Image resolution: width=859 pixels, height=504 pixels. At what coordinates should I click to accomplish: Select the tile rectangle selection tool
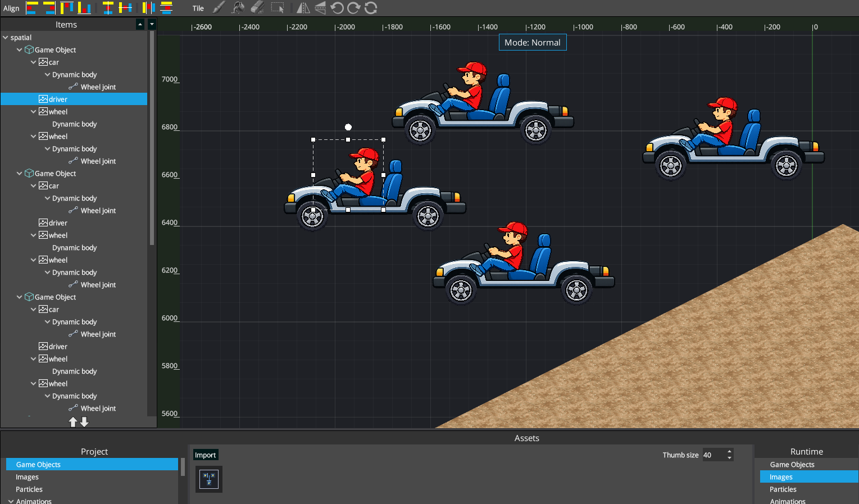tap(278, 8)
